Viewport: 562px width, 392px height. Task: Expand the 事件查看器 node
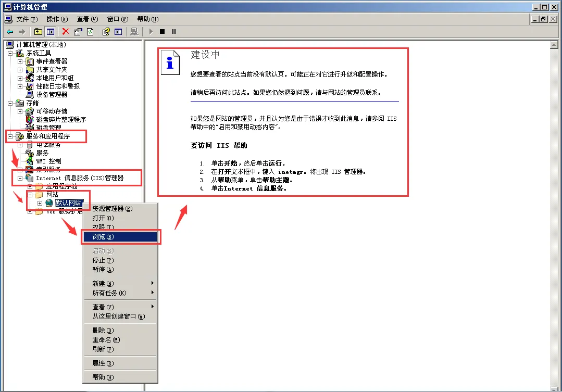coord(20,61)
